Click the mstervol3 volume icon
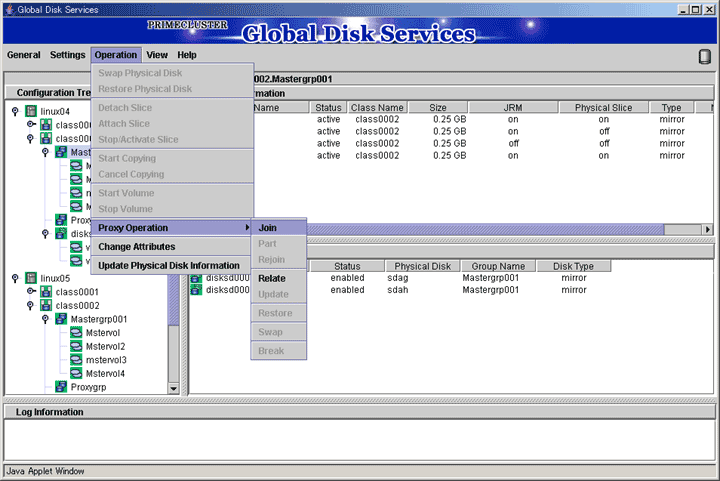This screenshot has height=481, width=720. 76,360
